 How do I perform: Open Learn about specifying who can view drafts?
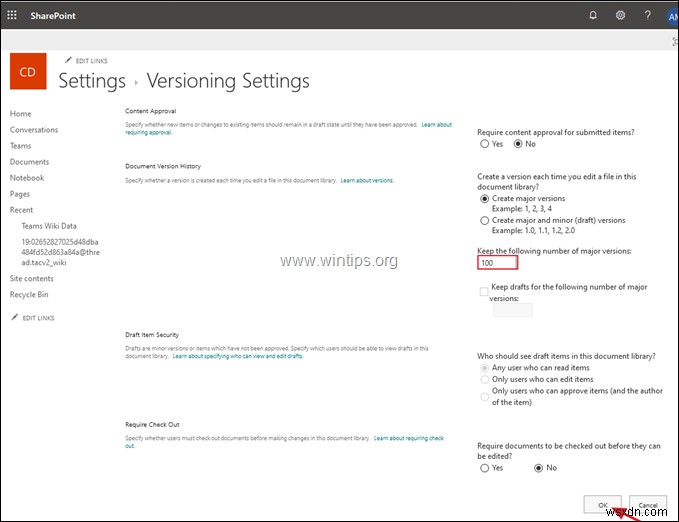coord(238,356)
